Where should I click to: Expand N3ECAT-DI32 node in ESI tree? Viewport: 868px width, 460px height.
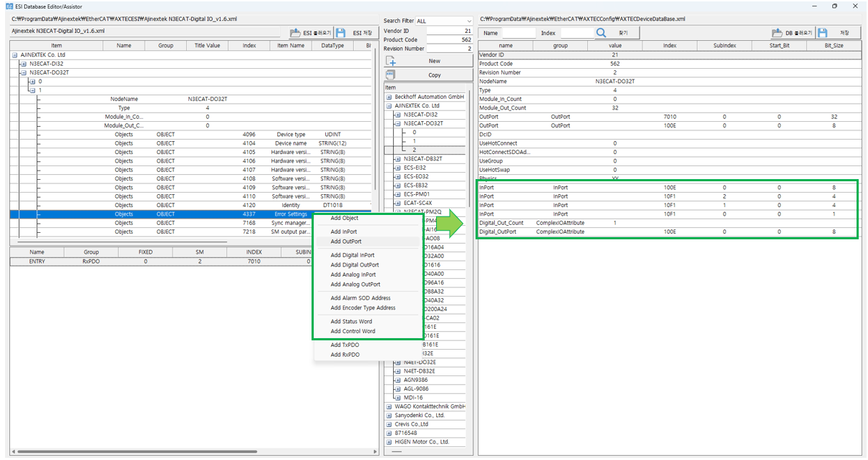tap(23, 64)
